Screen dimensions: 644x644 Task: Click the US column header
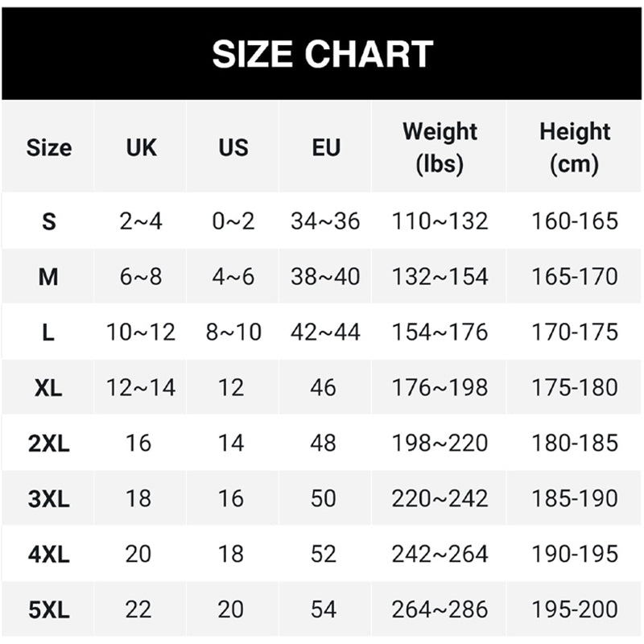(x=233, y=147)
